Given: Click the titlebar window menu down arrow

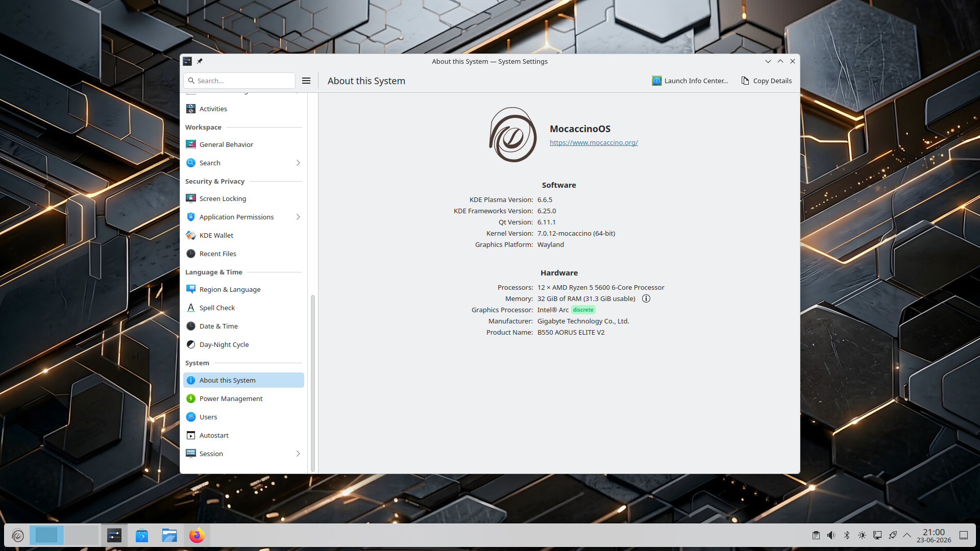Looking at the screenshot, I should point(768,61).
